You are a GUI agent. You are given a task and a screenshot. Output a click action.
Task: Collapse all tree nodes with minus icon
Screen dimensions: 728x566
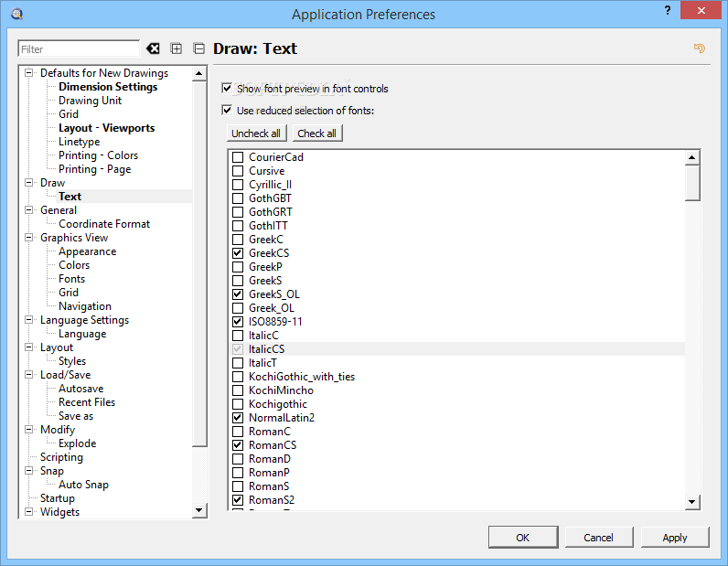point(199,48)
